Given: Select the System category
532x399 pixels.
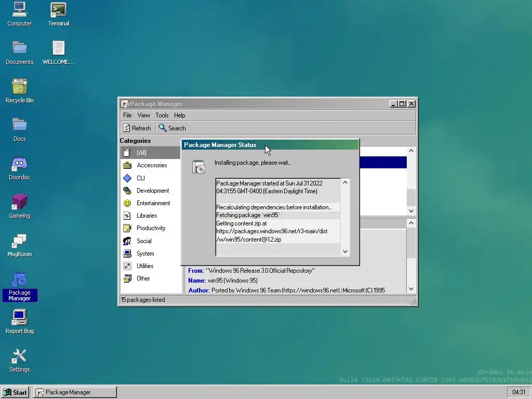Looking at the screenshot, I should click(x=150, y=254).
